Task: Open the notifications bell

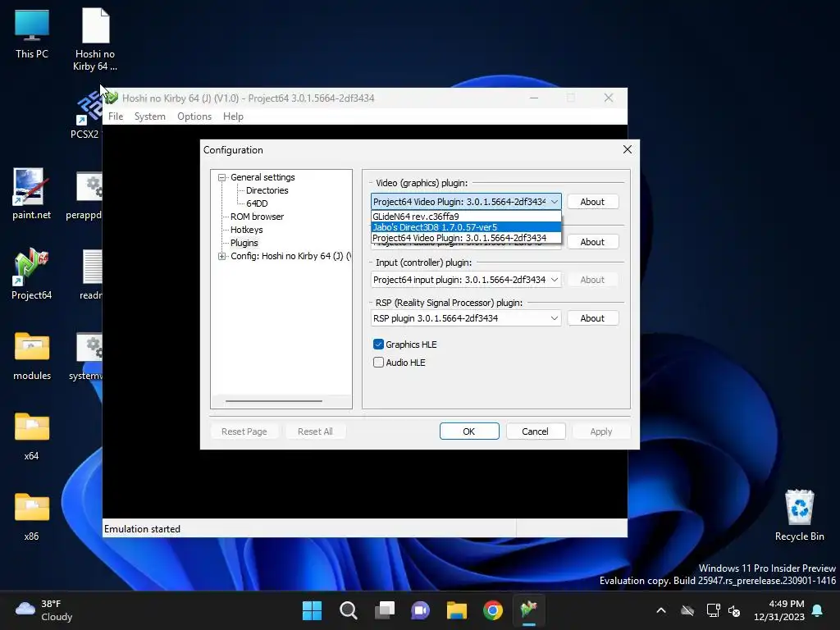Action: tap(818, 610)
